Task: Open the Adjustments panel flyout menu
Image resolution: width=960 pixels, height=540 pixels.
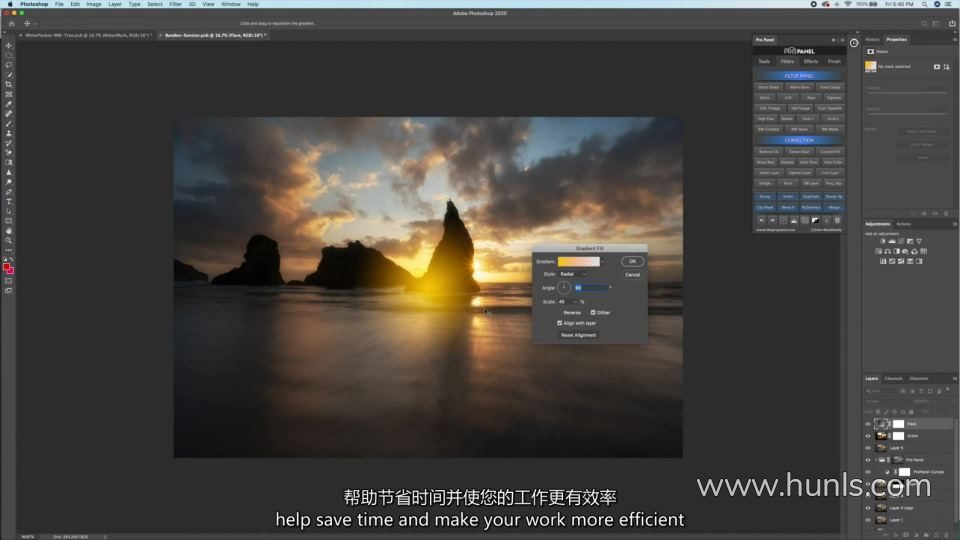Action: [x=954, y=224]
